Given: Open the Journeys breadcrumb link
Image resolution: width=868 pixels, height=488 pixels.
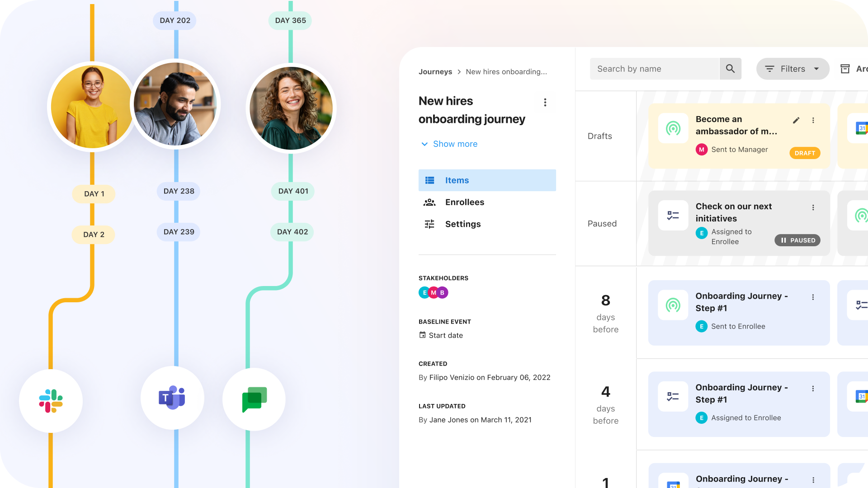Looking at the screenshot, I should coord(435,72).
